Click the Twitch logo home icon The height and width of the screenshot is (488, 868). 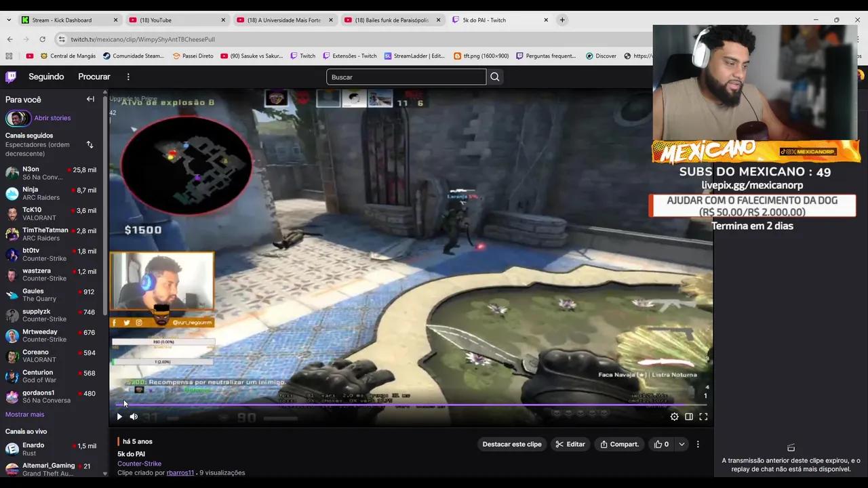(11, 77)
